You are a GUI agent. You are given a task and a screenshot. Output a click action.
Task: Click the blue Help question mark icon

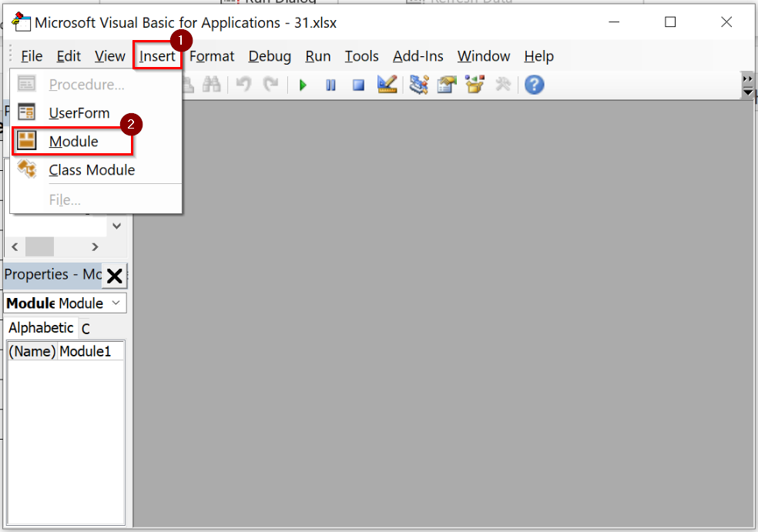[534, 85]
